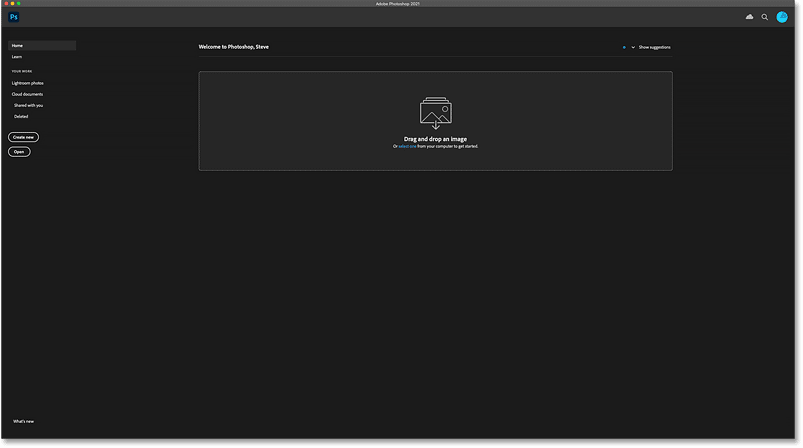Open the What's new link
Viewport: 803px width, 448px height.
23,421
